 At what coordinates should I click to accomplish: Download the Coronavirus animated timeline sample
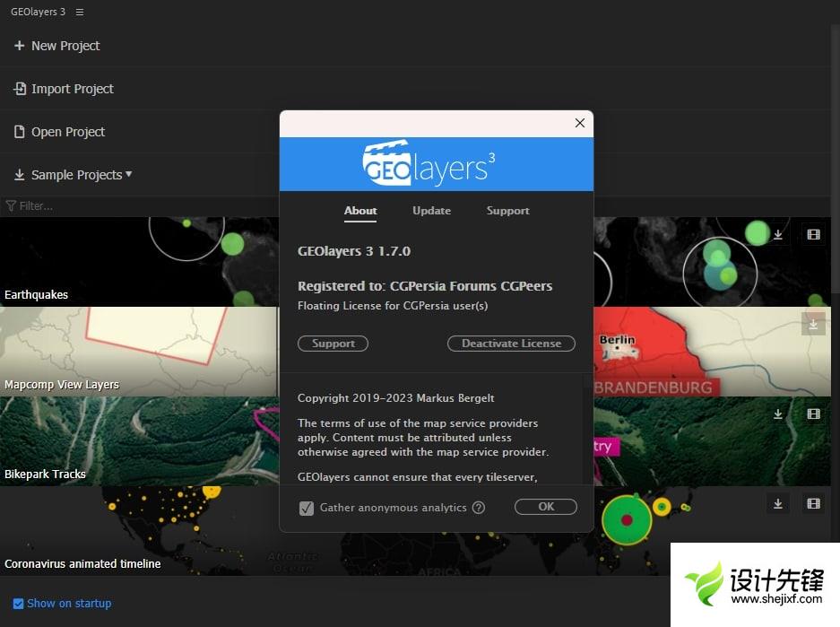point(778,504)
